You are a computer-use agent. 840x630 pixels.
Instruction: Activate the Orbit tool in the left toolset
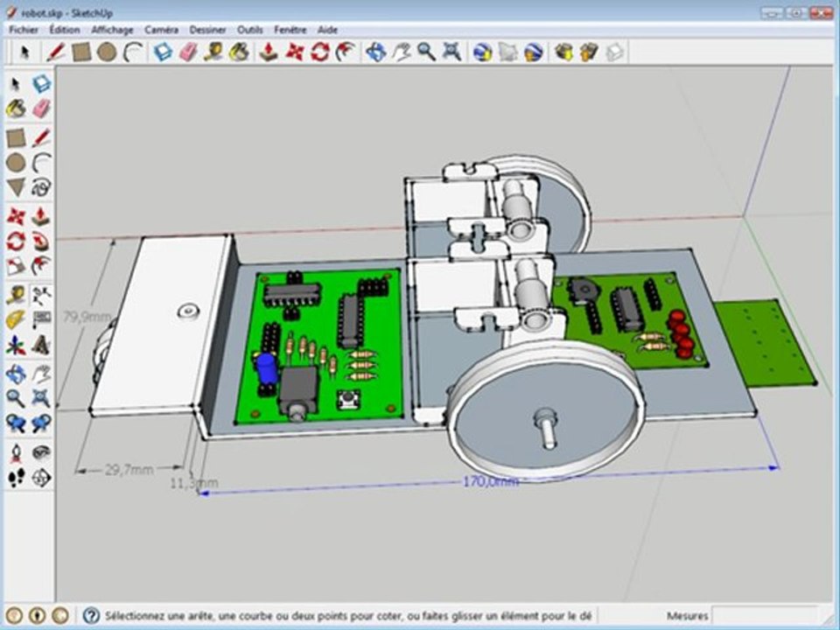pos(16,374)
